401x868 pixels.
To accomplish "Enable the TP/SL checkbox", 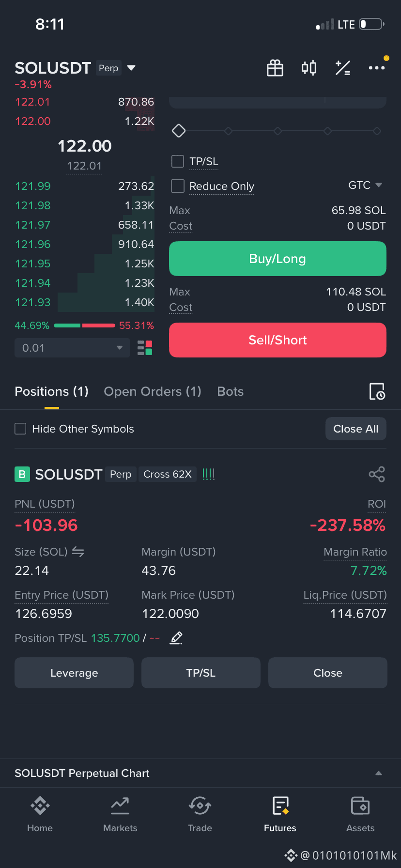I will (x=178, y=161).
